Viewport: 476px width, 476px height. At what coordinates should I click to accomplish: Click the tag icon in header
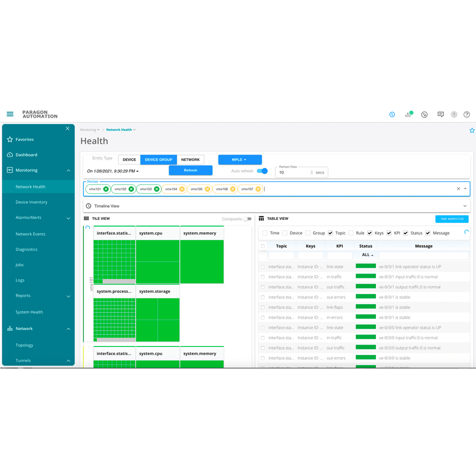click(x=425, y=114)
